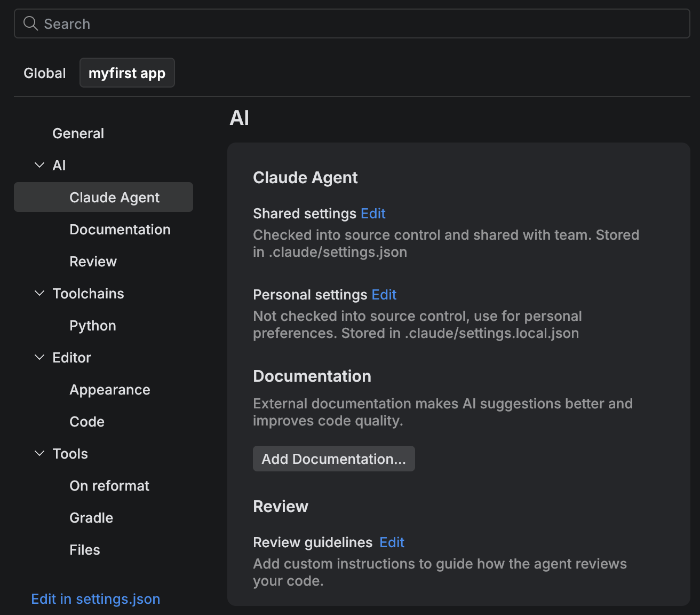The image size is (700, 615).
Task: Edit the Shared settings
Action: (372, 213)
